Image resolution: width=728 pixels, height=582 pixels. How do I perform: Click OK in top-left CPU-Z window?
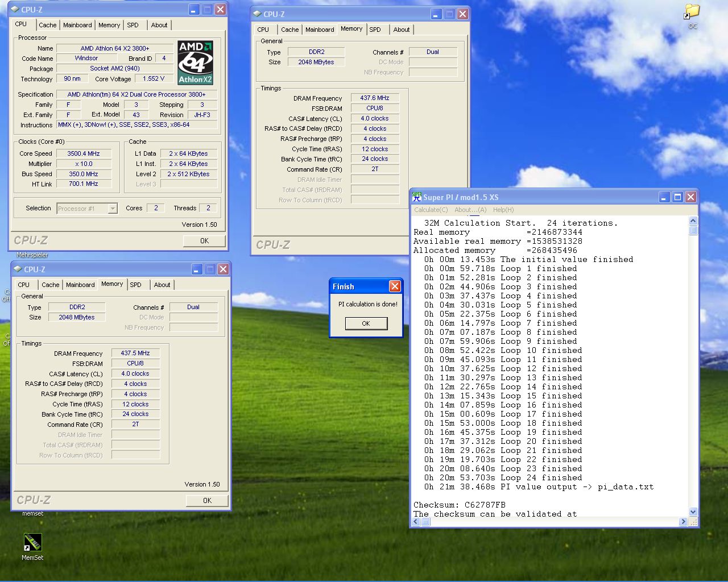click(204, 241)
